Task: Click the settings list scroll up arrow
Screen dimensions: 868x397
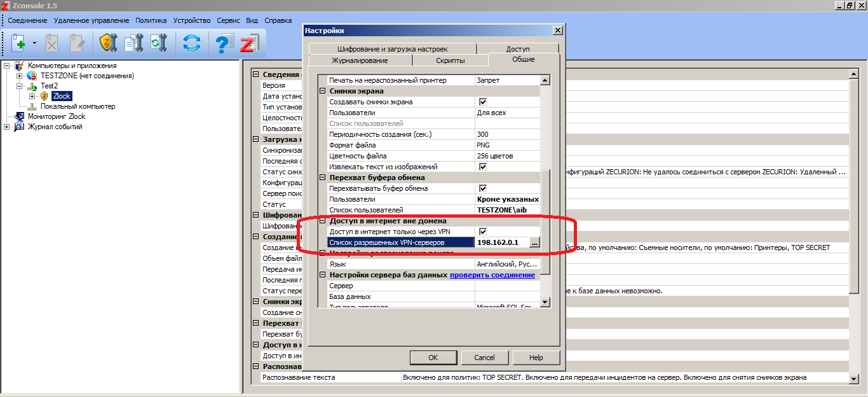Action: point(545,81)
